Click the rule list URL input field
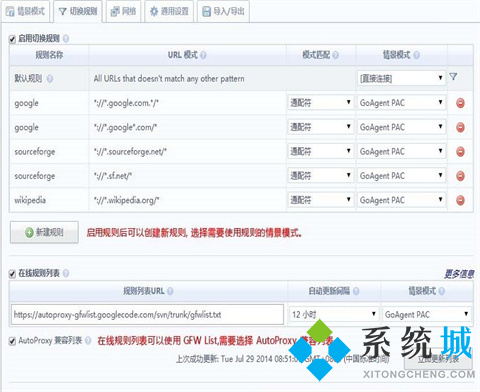Screen dimensions: 480x392 click(147, 314)
